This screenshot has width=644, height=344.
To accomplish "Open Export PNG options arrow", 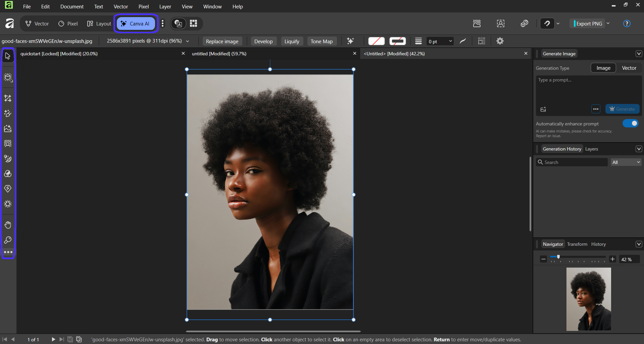I will coord(608,23).
